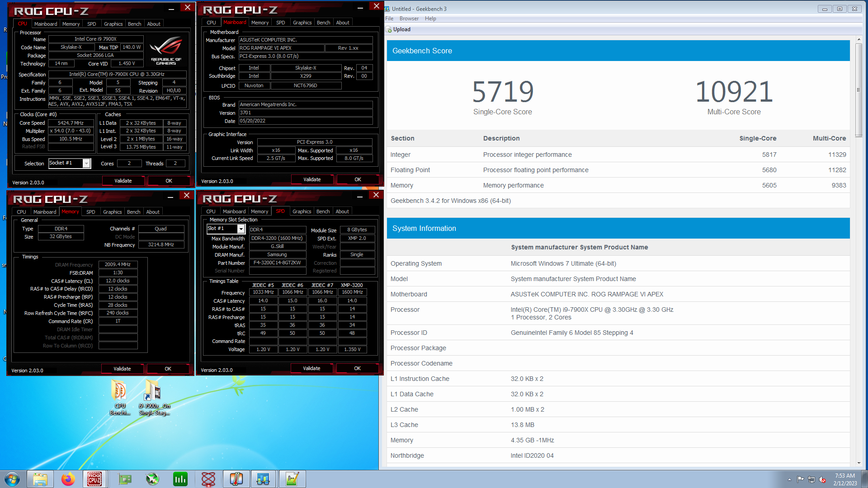Click the Geekbench title bar icon
Screen dimensions: 868x488
[387, 9]
